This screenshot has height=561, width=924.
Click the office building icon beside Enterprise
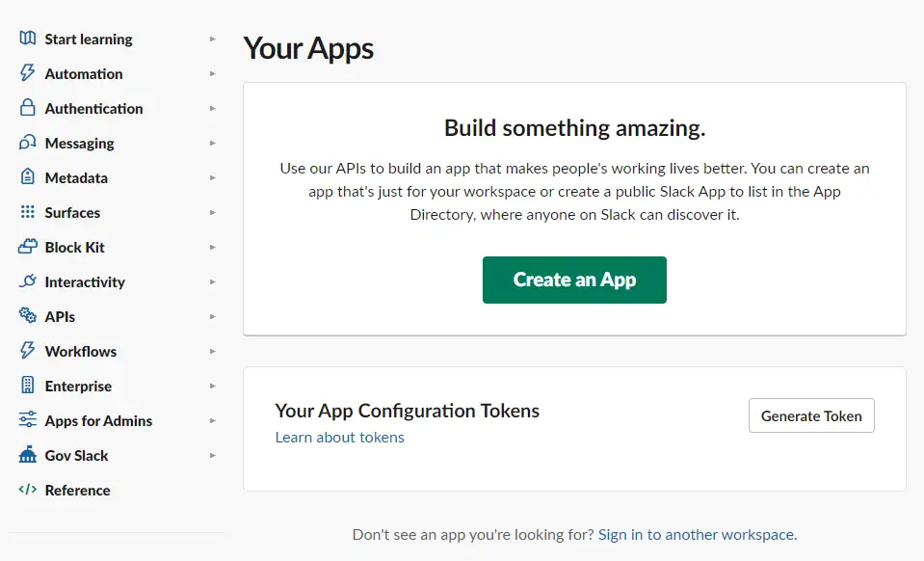(27, 386)
